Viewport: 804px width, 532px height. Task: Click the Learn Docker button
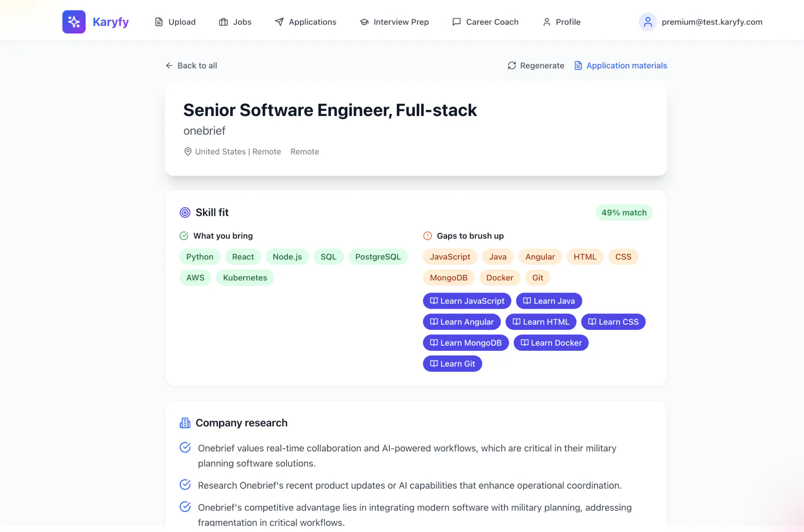(x=551, y=343)
